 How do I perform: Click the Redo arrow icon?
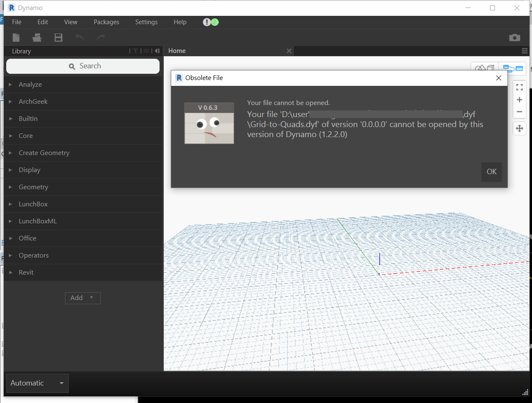click(x=101, y=38)
